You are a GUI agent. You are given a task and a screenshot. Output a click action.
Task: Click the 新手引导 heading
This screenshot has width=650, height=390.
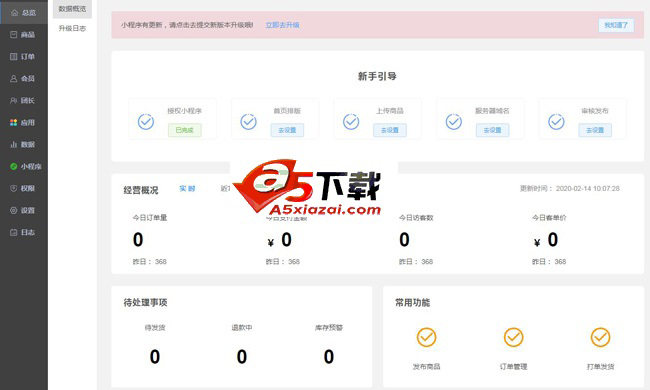pos(377,76)
